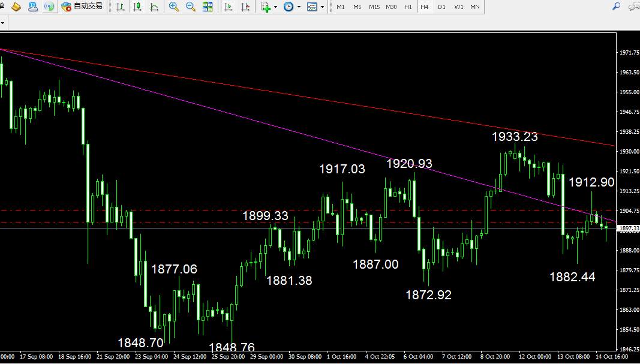Viewport: 640px width, 364px height.
Task: Click the 1 Oct 16:00 time label
Action: (x=343, y=357)
